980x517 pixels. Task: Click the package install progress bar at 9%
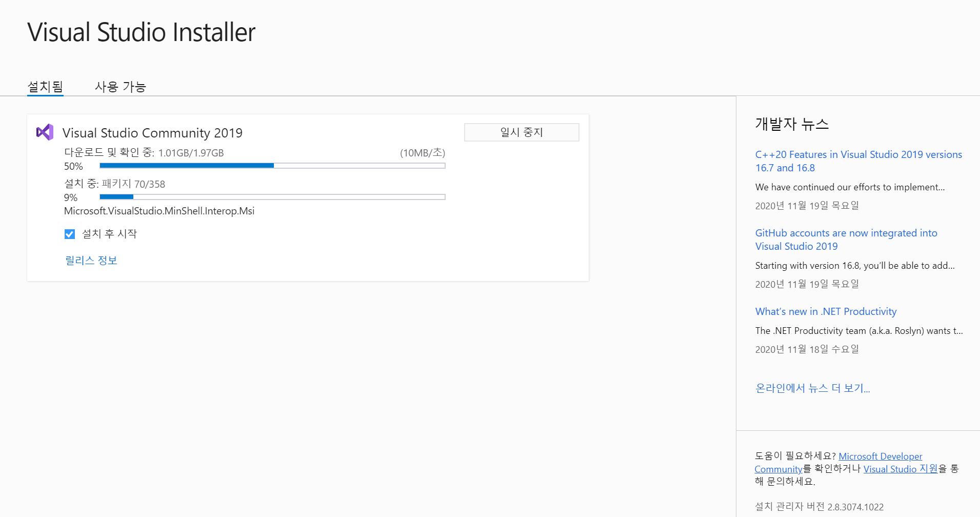point(272,197)
